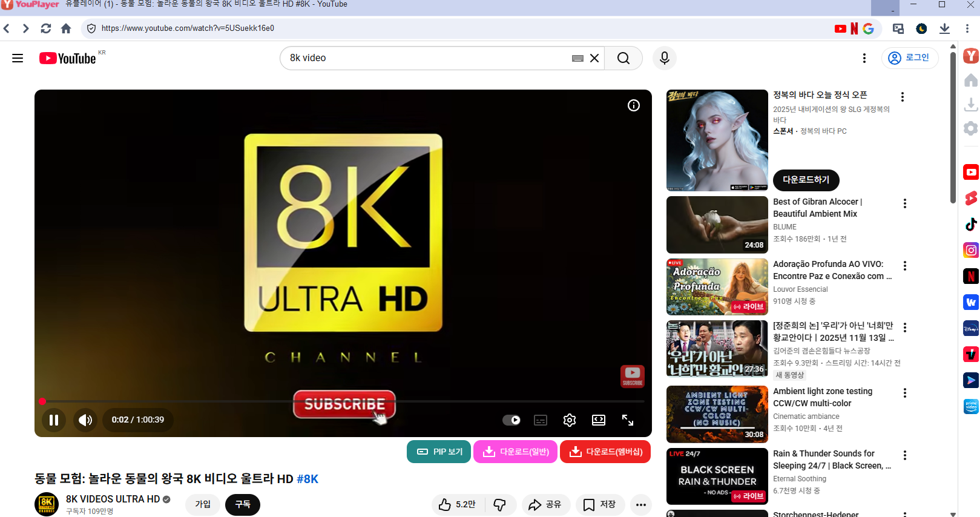The height and width of the screenshot is (517, 980).
Task: Open options menu for Rain & Thunder Sounds
Action: [x=905, y=455]
